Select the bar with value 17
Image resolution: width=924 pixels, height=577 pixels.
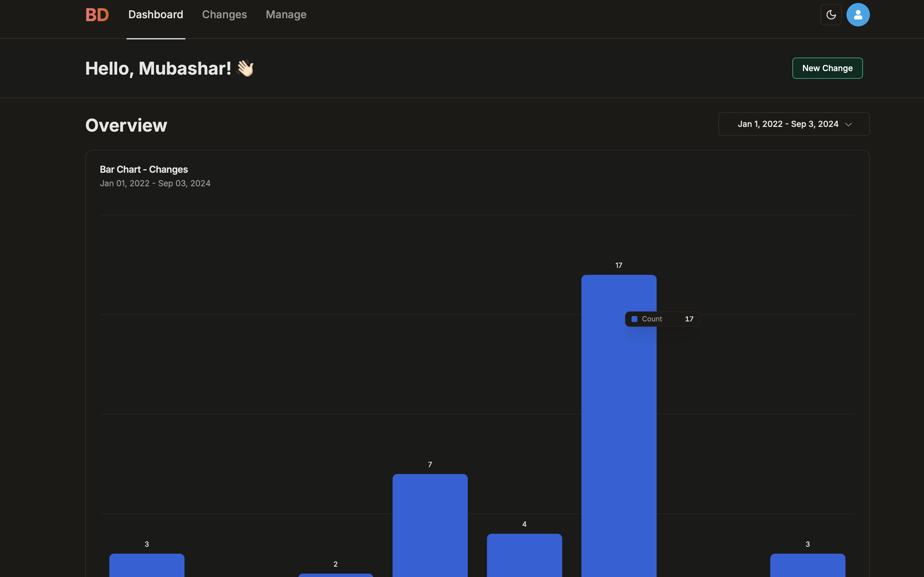(619, 426)
